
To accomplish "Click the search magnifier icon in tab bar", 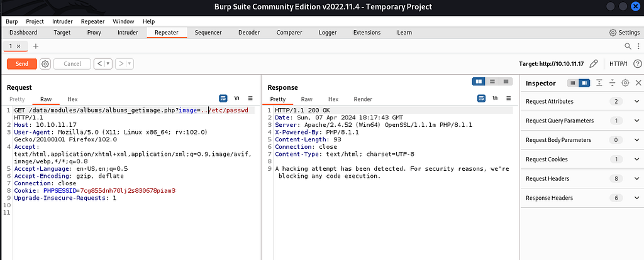I will [628, 46].
